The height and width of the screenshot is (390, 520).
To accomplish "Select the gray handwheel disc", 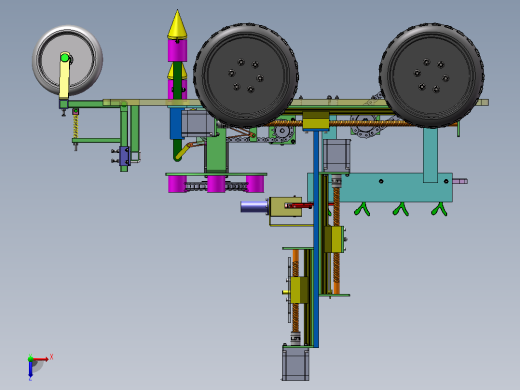I will [x=68, y=60].
